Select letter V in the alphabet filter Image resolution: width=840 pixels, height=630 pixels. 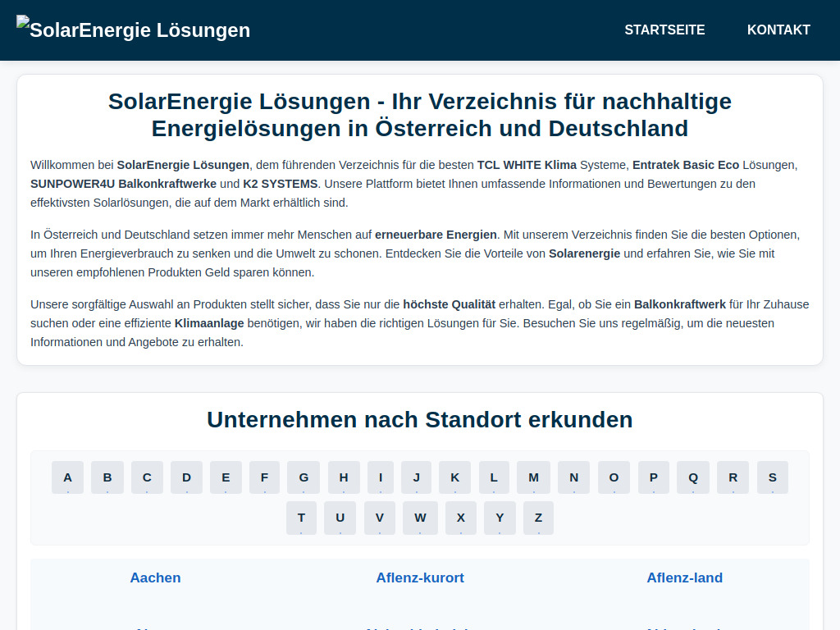point(380,518)
